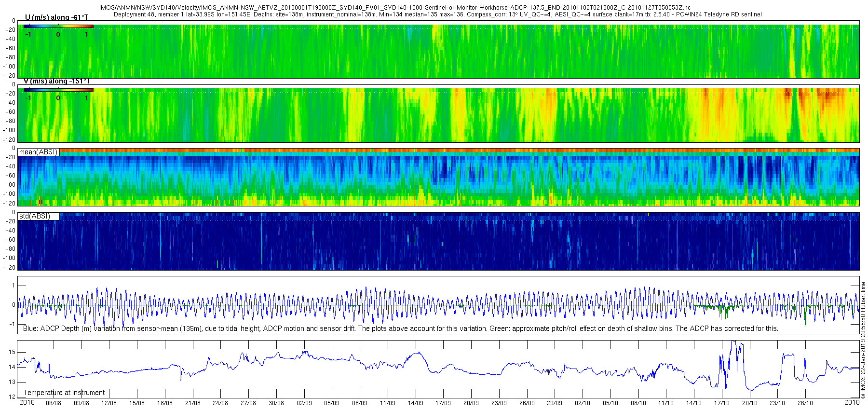The image size is (868, 410).
Task: Click the 'U (m/s) along -61°T' title
Action: (x=56, y=17)
